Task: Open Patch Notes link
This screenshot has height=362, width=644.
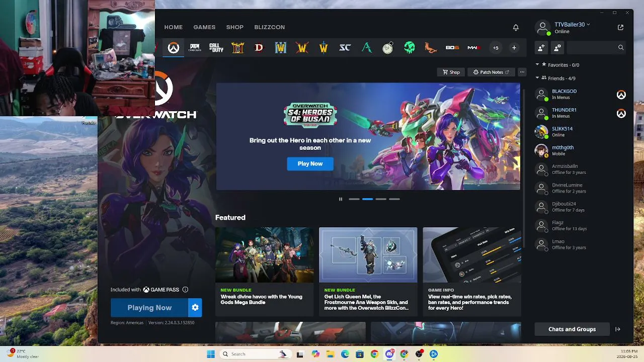Action: 491,72
